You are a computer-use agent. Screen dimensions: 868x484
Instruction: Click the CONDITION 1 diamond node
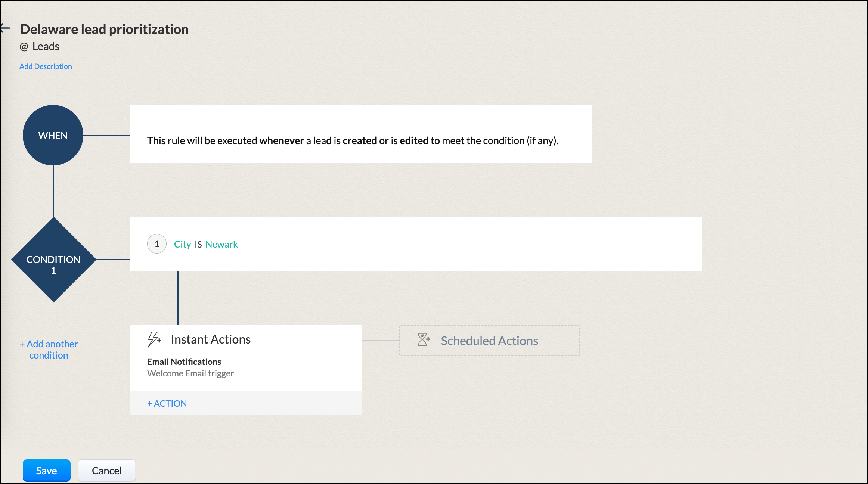53,260
